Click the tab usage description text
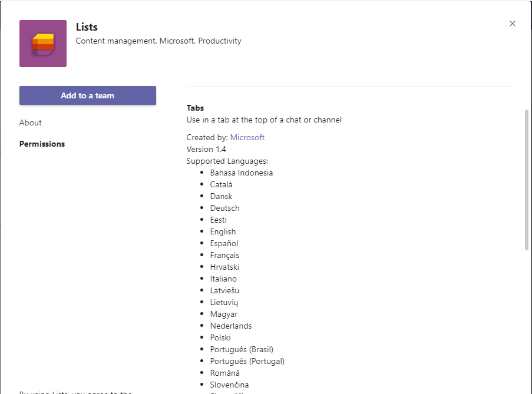Screen dimensions: 532x394 coord(264,120)
